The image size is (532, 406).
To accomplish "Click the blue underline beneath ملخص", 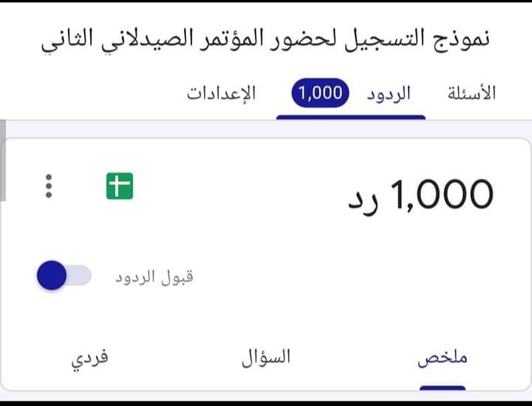I will pyautogui.click(x=443, y=387).
